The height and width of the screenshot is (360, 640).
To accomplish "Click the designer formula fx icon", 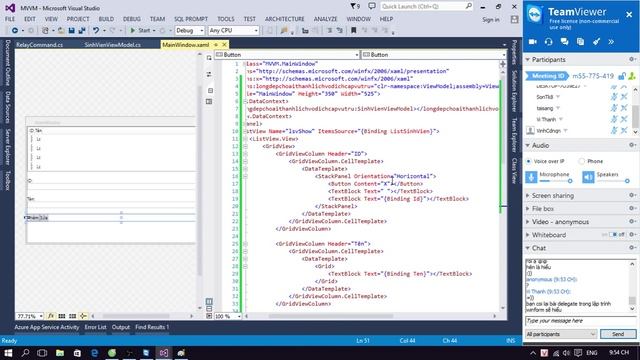I will 51,316.
